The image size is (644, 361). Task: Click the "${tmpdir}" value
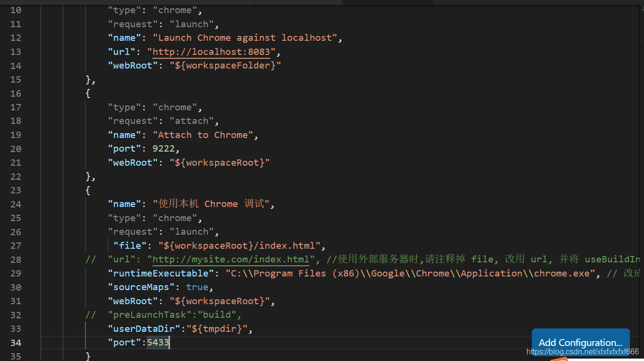tap(217, 329)
